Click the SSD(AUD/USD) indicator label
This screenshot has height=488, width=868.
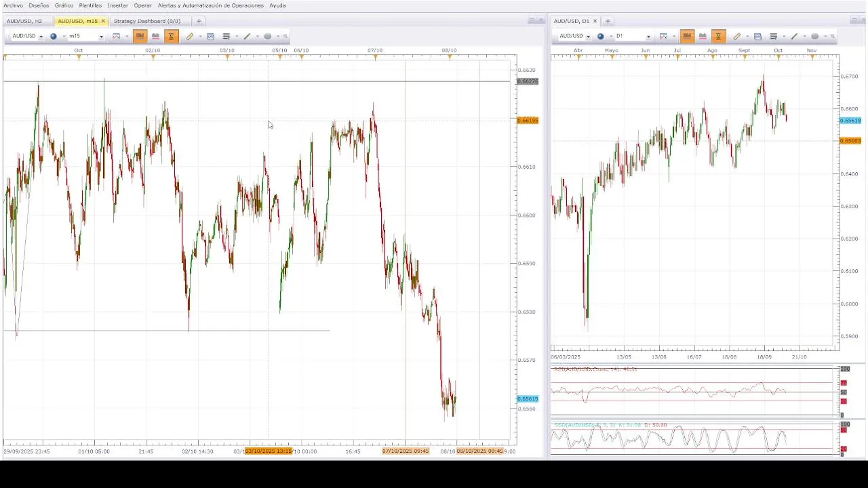[610, 425]
